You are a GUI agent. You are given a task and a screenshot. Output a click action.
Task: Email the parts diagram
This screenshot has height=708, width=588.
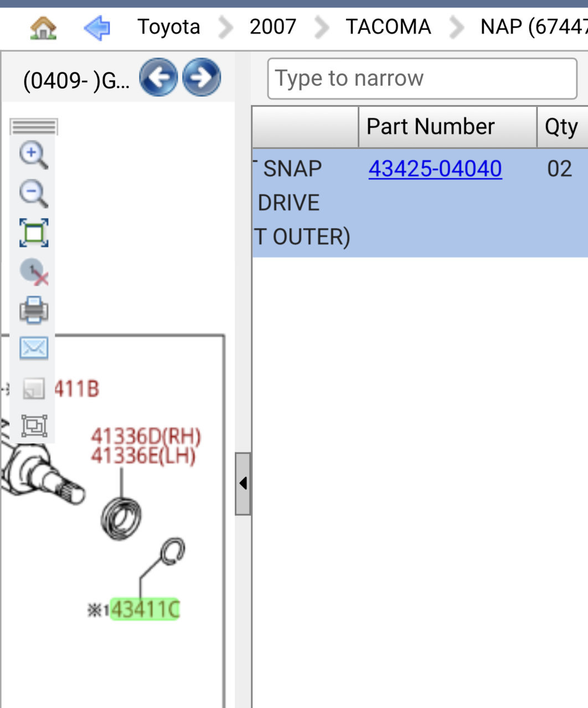[34, 348]
